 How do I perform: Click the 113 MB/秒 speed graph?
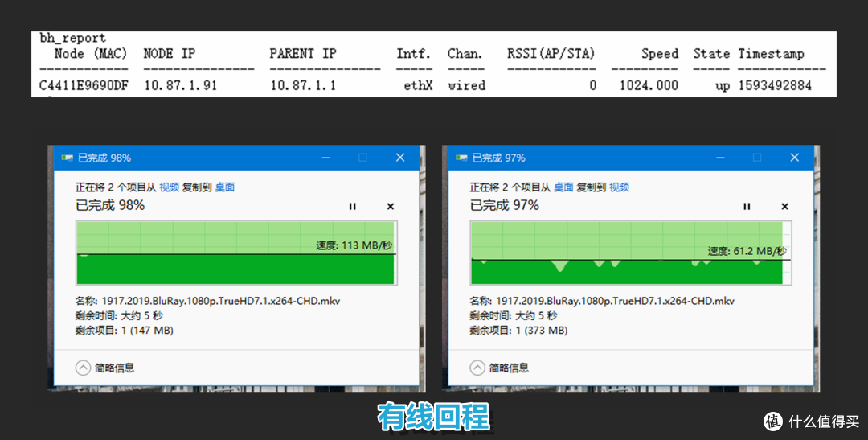236,253
